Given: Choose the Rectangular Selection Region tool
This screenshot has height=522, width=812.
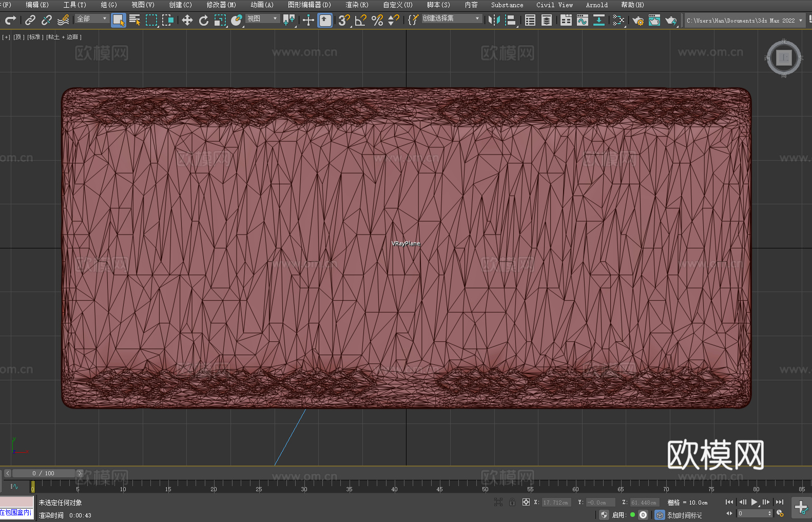Looking at the screenshot, I should coord(151,20).
